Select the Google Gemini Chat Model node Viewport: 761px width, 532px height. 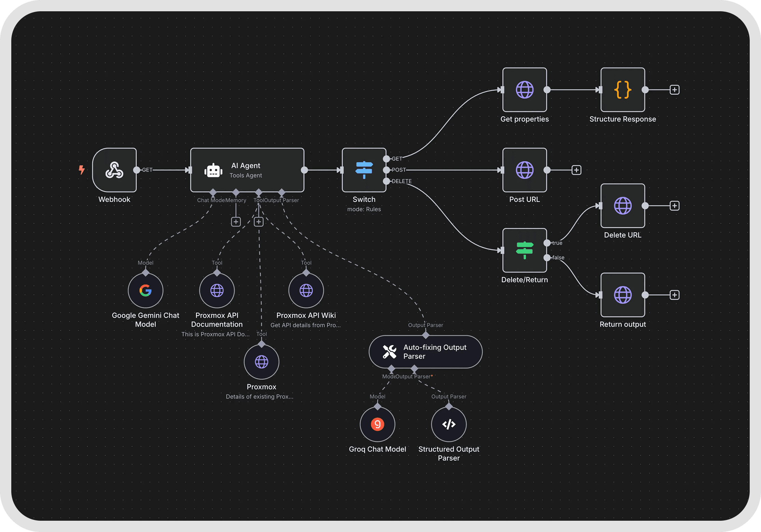coord(146,290)
